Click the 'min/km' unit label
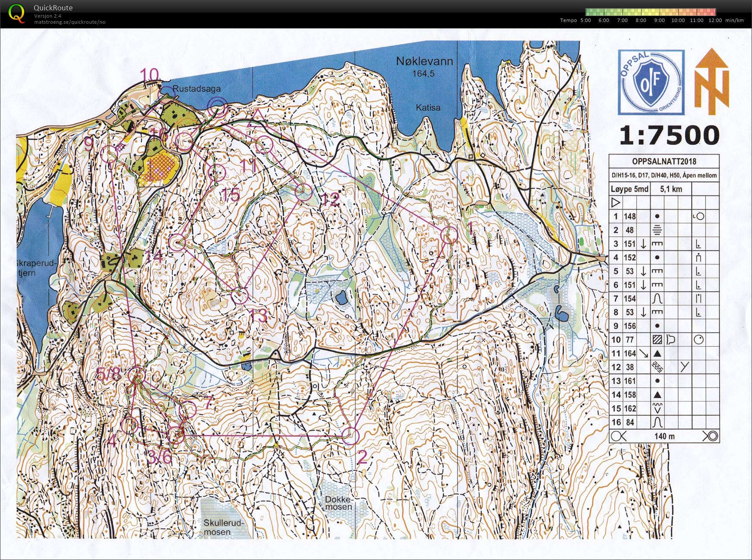The height and width of the screenshot is (560, 752). pos(734,20)
